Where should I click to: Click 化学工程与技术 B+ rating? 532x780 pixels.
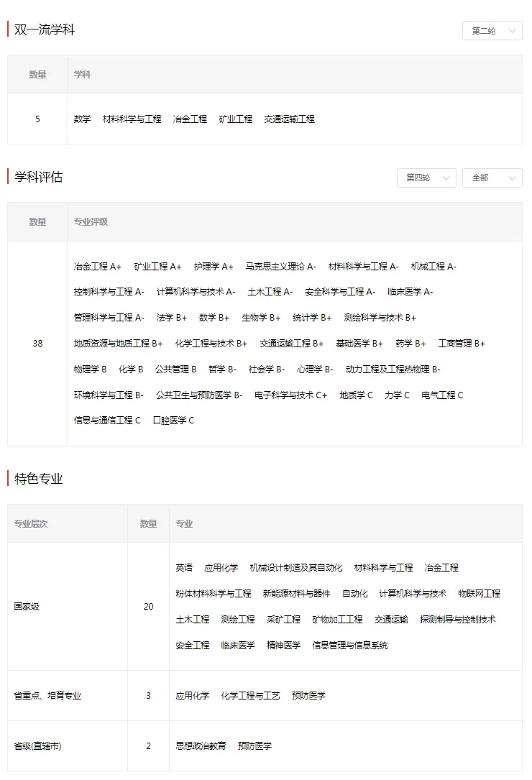(211, 343)
